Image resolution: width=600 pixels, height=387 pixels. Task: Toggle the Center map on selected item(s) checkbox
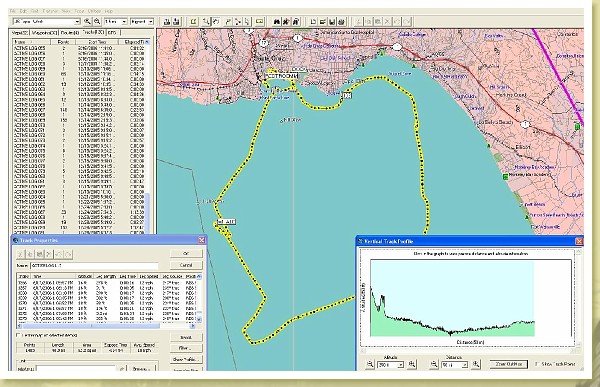click(18, 335)
